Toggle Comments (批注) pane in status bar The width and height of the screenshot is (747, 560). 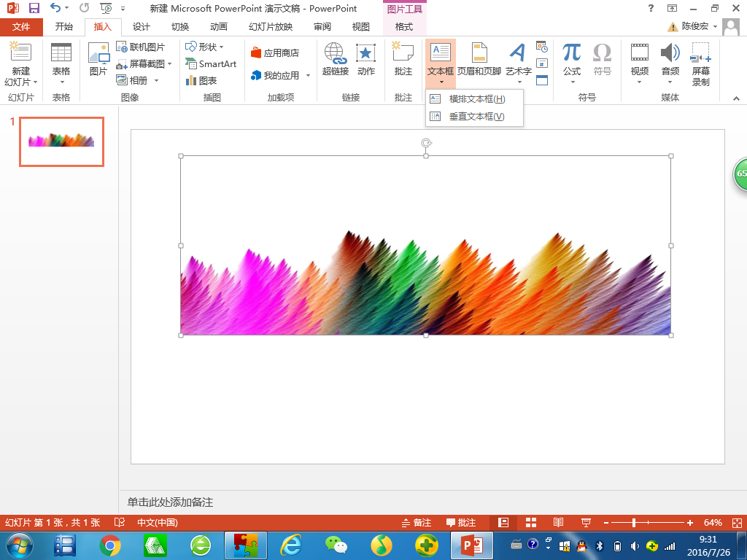pyautogui.click(x=461, y=522)
